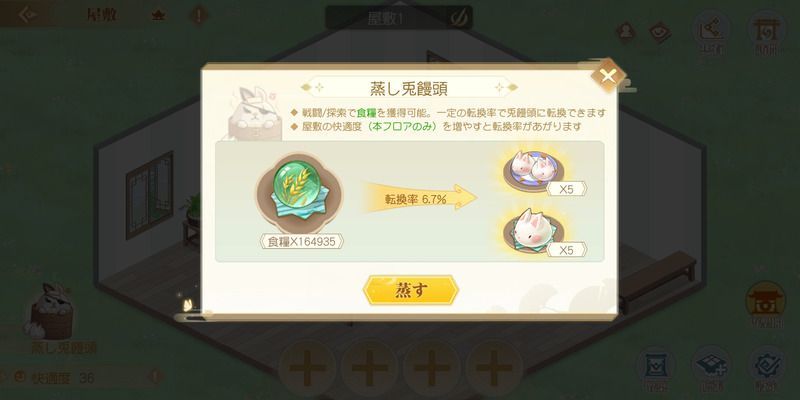Image resolution: width=800 pixels, height=400 pixels.
Task: Open the torii gate icon at top right
Action: [x=767, y=32]
